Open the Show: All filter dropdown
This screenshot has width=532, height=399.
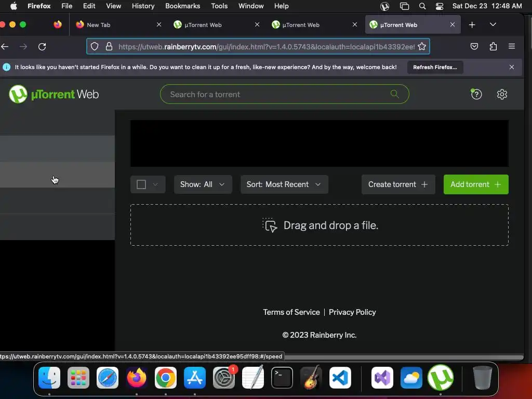coord(203,184)
